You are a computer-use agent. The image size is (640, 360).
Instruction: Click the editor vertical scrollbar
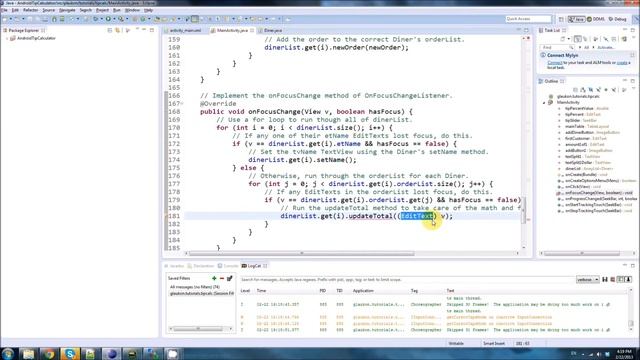tap(524, 211)
